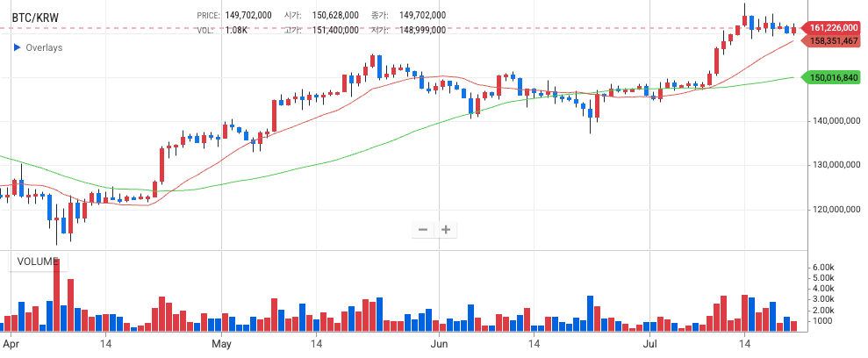Click the Jul date axis label
The image size is (868, 358).
[649, 344]
